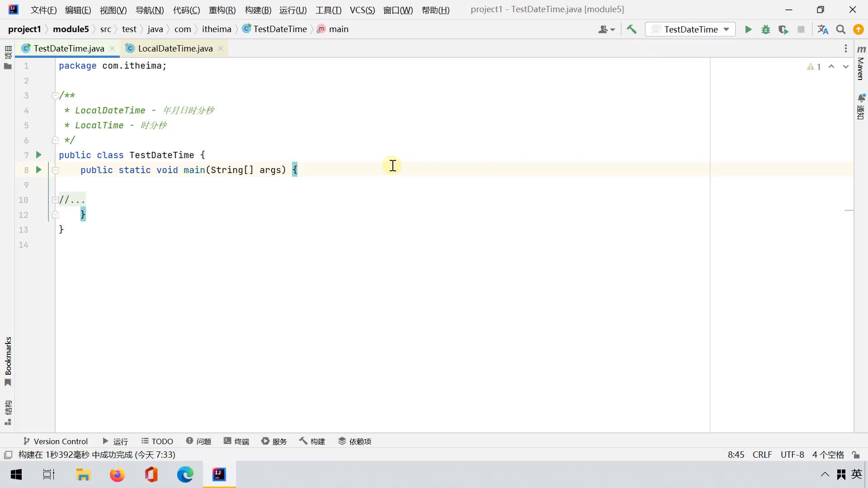Click the fold end marker at line 6
This screenshot has width=868, height=488.
pyautogui.click(x=55, y=140)
